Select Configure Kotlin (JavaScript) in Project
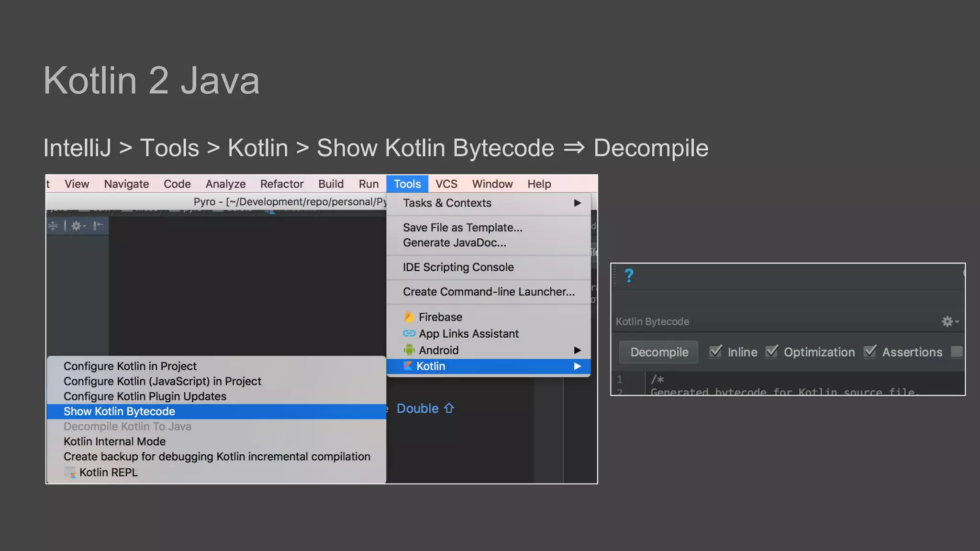980x551 pixels. click(x=216, y=381)
